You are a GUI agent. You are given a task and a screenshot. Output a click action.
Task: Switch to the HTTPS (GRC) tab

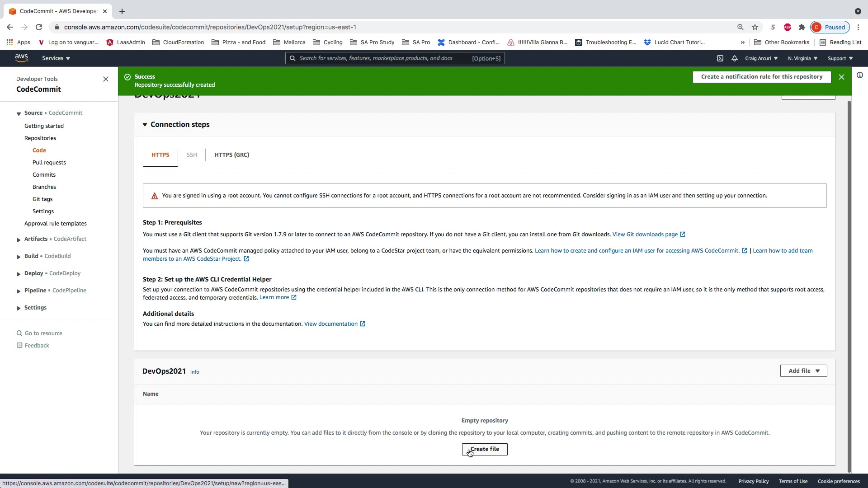coord(231,155)
